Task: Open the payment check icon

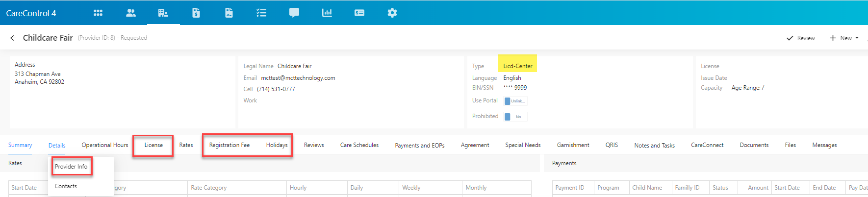Action: coord(359,13)
